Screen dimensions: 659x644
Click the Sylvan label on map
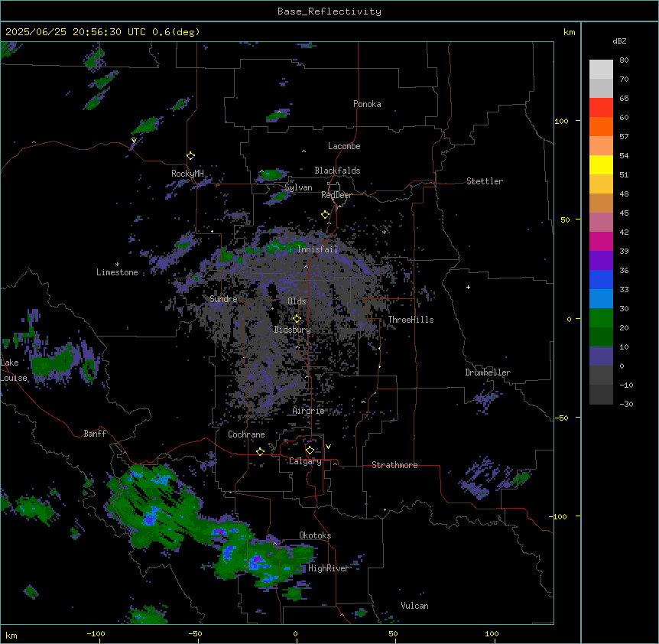click(298, 187)
